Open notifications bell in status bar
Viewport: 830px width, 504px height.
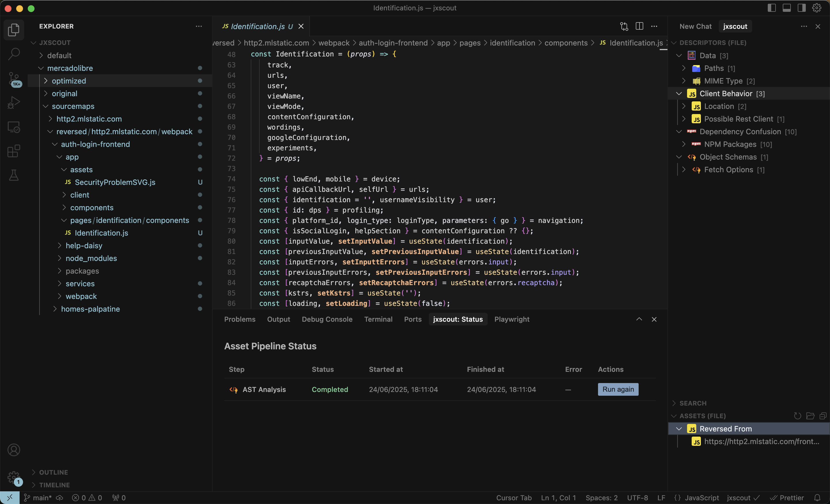817,498
